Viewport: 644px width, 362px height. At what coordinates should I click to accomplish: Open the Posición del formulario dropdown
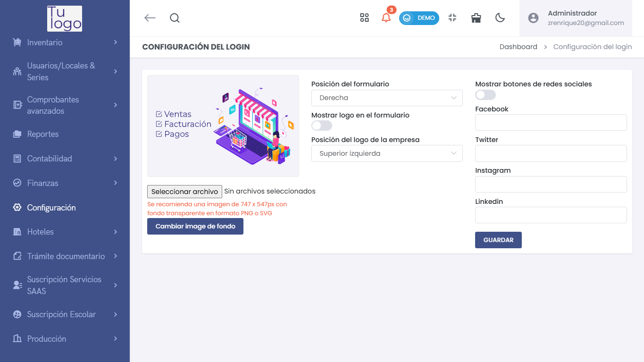[386, 98]
